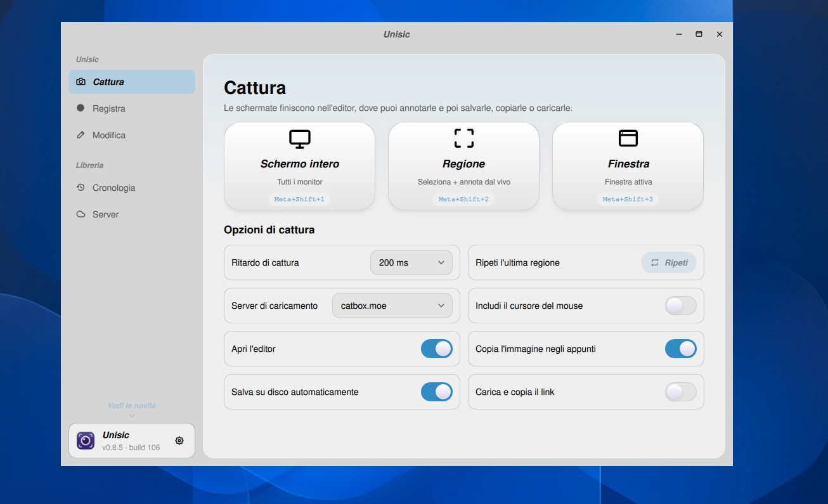Screen dimensions: 828x504
Task: Click the Vedi le novità link
Action: 132,406
